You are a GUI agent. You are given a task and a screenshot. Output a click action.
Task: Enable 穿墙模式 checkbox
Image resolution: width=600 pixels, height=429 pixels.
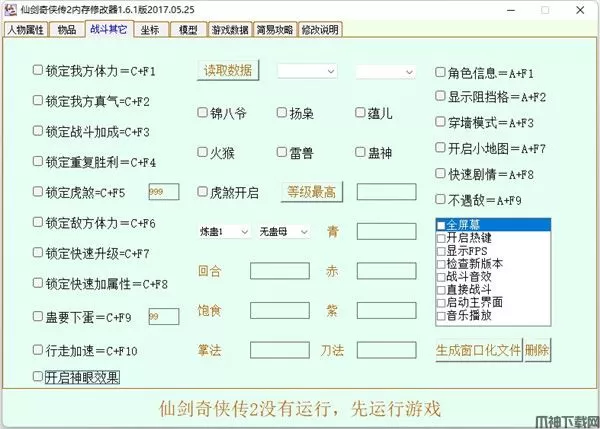click(x=440, y=122)
